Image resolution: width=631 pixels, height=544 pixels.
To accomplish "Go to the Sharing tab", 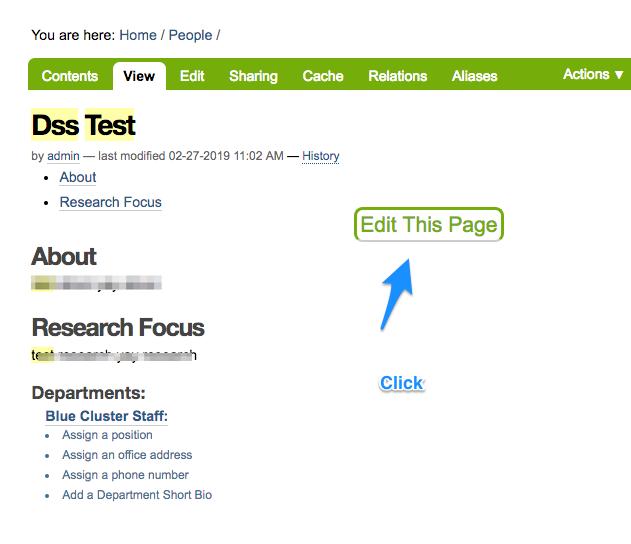I will click(253, 76).
